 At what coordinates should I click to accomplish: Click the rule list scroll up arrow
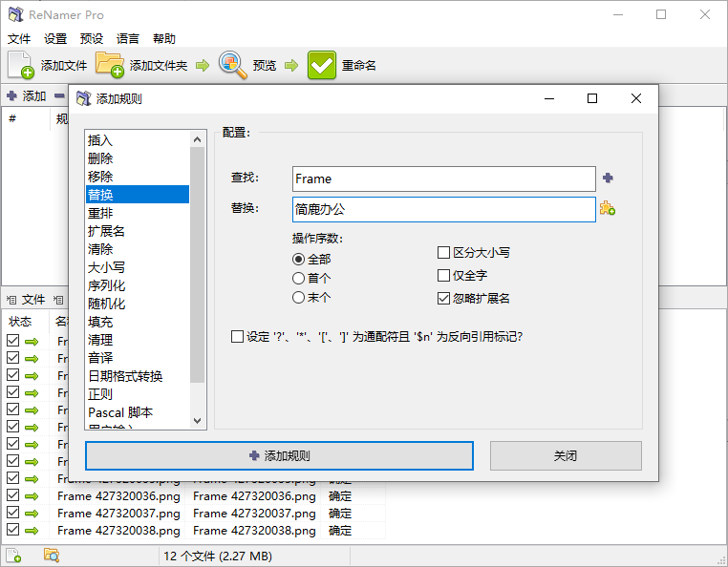(198, 139)
